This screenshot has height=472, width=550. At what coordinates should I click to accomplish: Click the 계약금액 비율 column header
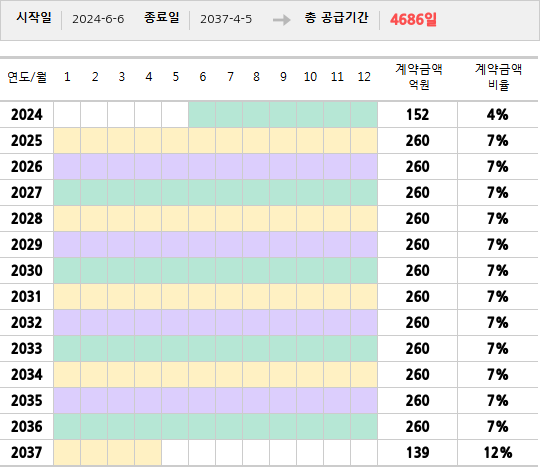(498, 77)
